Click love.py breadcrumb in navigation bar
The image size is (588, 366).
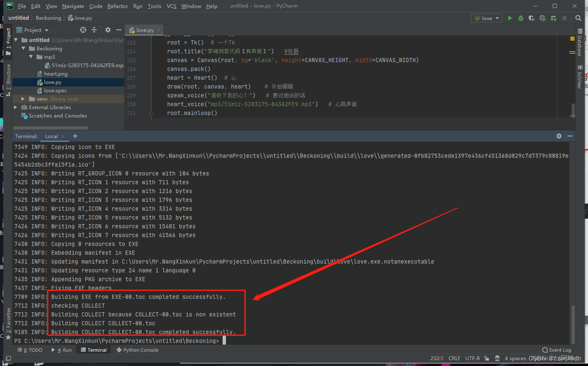point(80,18)
